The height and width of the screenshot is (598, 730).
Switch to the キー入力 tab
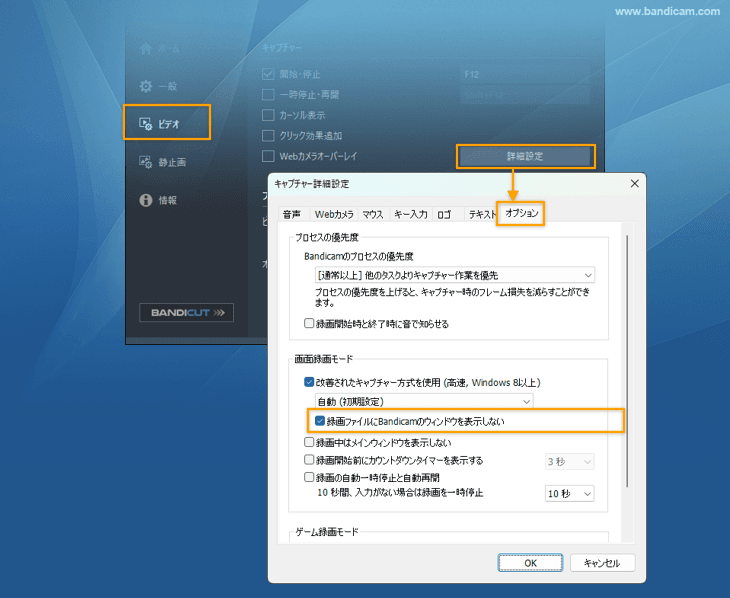click(411, 214)
